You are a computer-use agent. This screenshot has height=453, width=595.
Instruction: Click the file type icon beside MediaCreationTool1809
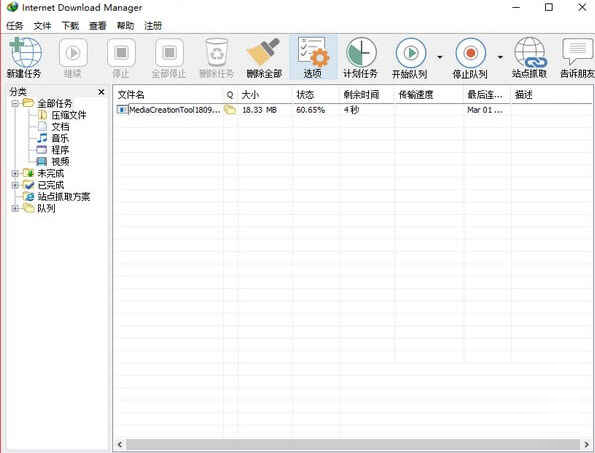123,110
